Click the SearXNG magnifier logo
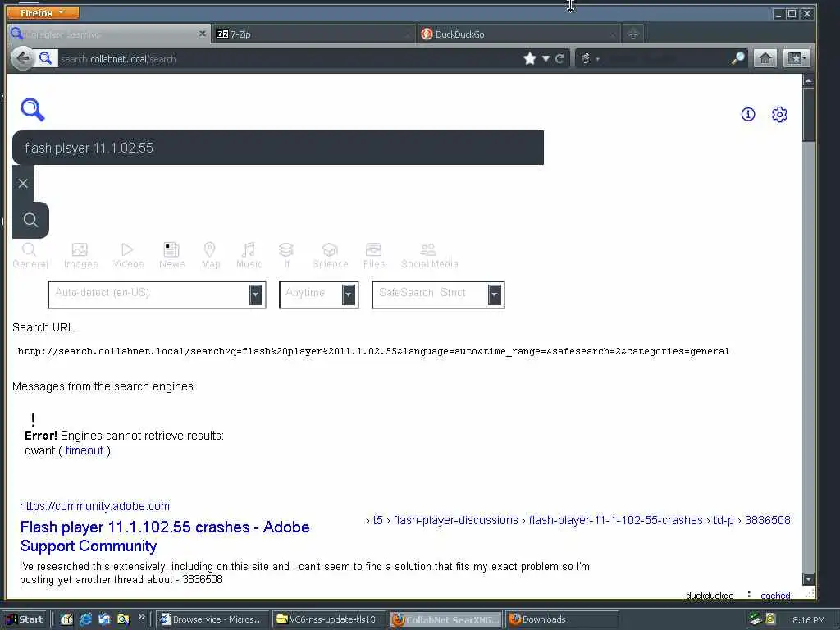Viewport: 840px width, 630px height. pos(33,110)
